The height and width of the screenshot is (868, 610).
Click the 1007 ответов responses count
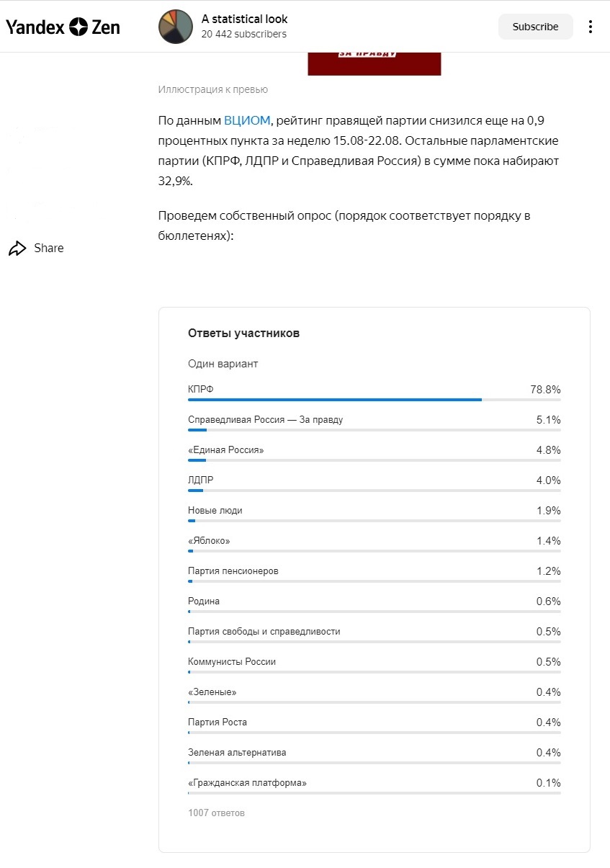click(x=216, y=813)
